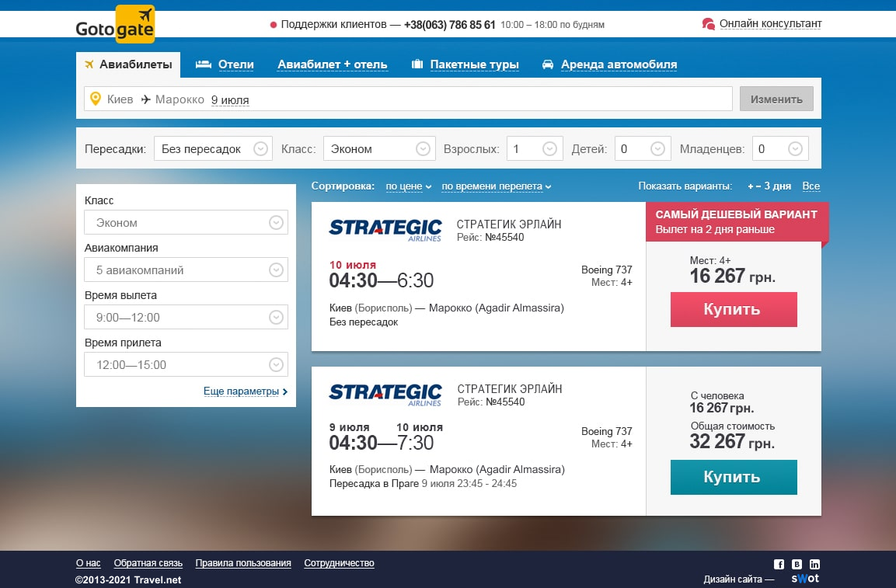Screen dimensions: 896x588
Task: Open the LinkedIn icon in the footer
Action: [814, 564]
